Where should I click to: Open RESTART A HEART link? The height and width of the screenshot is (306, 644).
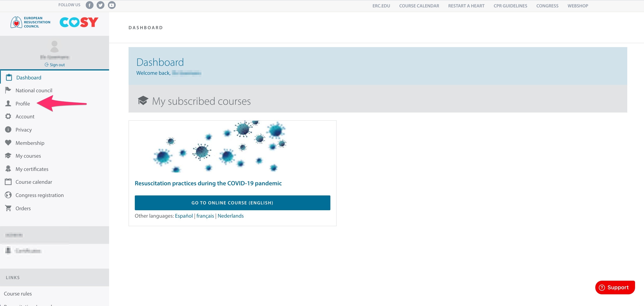click(x=466, y=6)
